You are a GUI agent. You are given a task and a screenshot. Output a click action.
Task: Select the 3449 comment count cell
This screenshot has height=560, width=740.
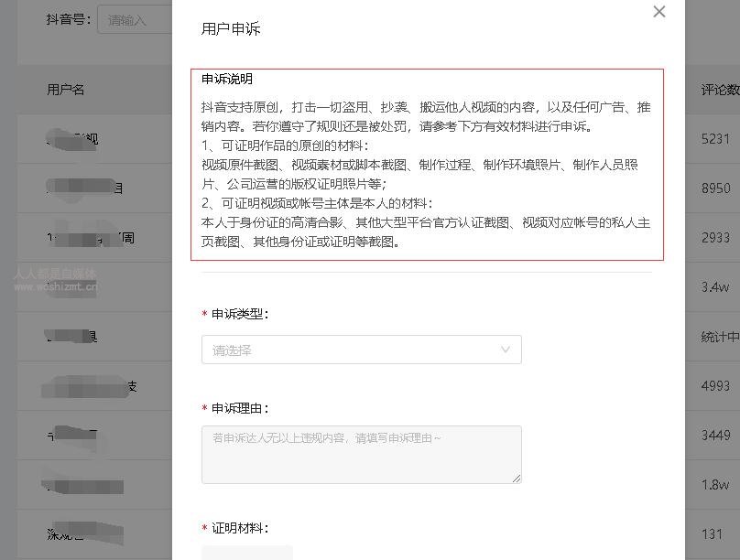point(715,435)
